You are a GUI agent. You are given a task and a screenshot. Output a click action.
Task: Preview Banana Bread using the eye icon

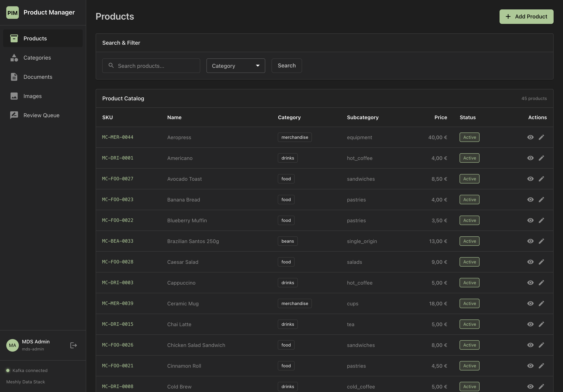(x=530, y=200)
